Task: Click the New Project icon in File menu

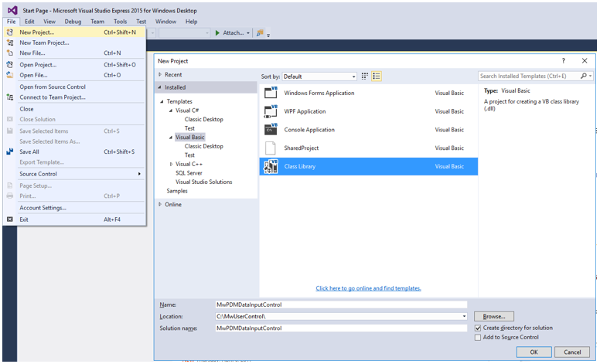Action: click(x=10, y=32)
